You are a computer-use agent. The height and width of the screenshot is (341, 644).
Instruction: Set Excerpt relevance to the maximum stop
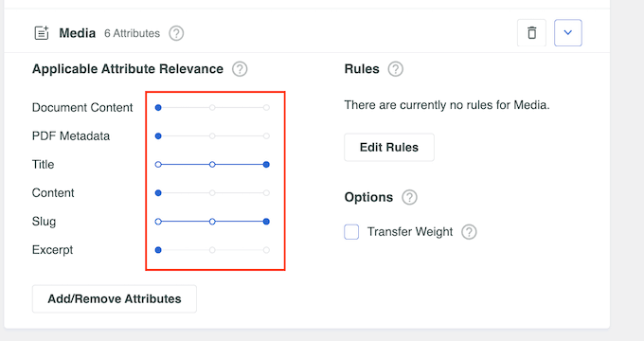click(x=266, y=250)
